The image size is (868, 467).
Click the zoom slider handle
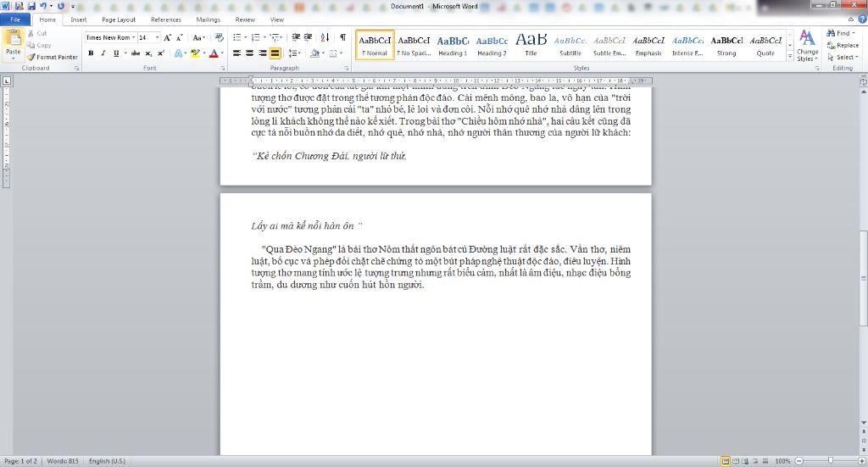point(831,461)
